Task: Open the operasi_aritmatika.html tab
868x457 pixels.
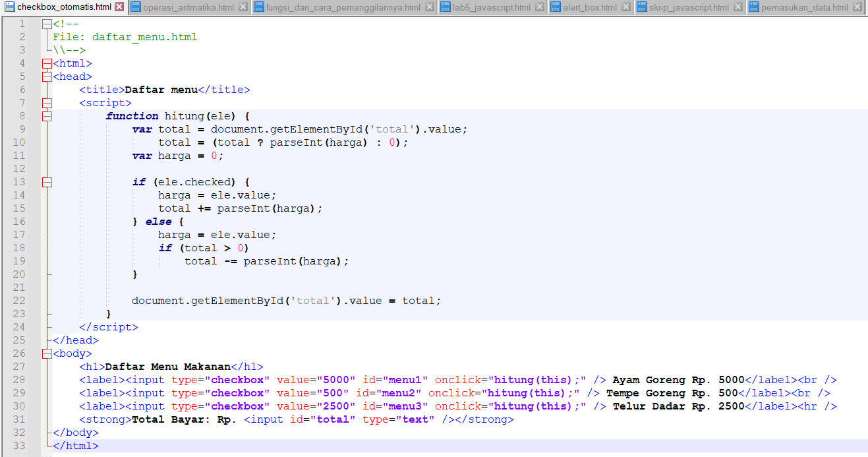Action: [188, 7]
